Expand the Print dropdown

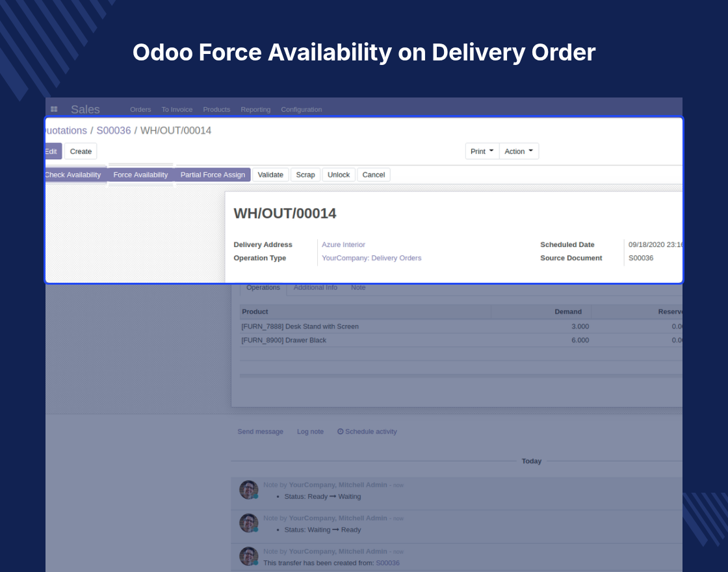click(x=482, y=151)
